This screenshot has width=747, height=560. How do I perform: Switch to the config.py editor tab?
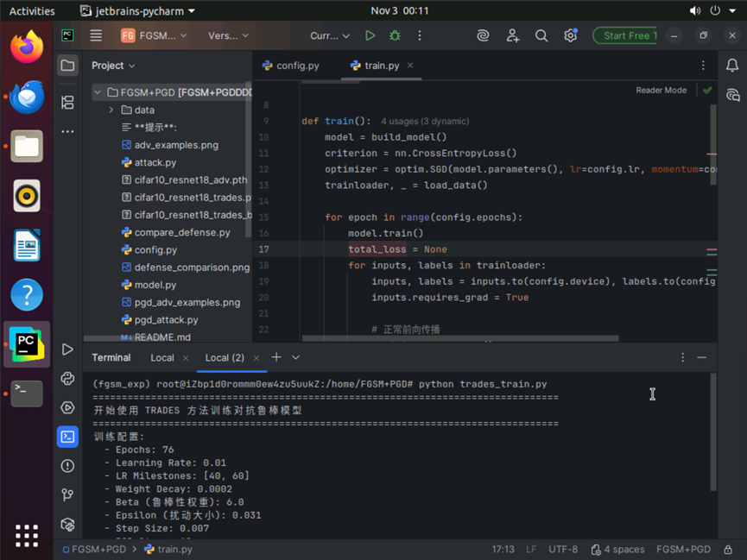[291, 66]
